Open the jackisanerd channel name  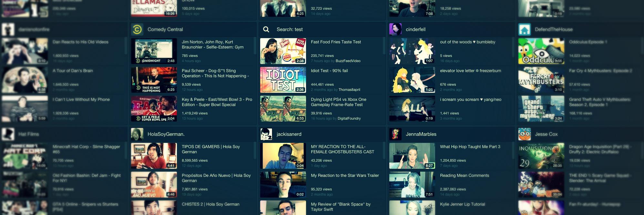(x=289, y=134)
